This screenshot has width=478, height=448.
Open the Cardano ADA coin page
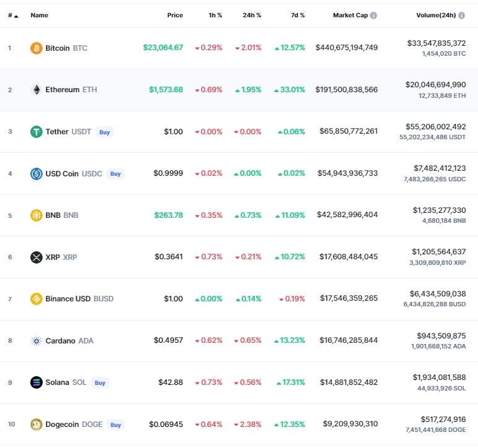[x=69, y=340]
